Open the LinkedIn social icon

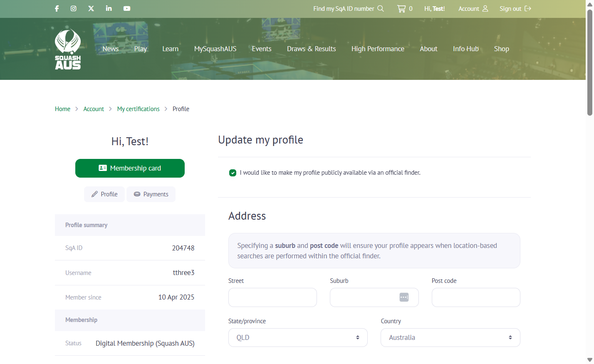click(x=109, y=8)
